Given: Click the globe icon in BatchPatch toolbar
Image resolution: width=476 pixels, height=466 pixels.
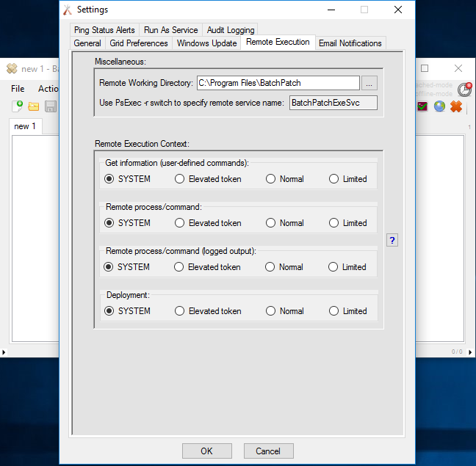Looking at the screenshot, I should 439,106.
